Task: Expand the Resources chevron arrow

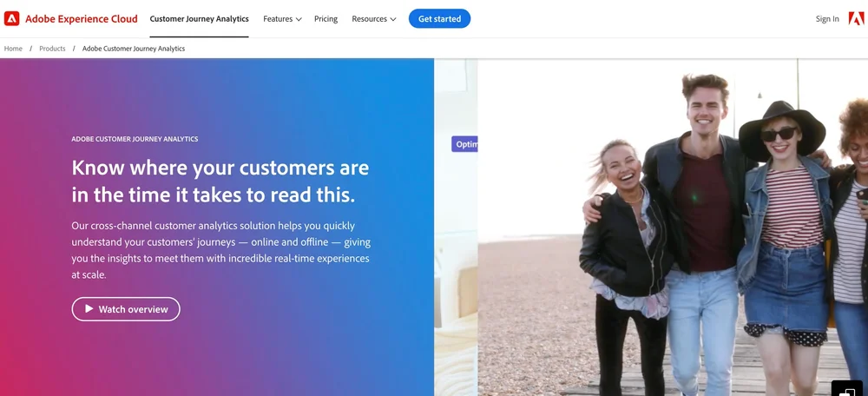Action: pyautogui.click(x=393, y=19)
